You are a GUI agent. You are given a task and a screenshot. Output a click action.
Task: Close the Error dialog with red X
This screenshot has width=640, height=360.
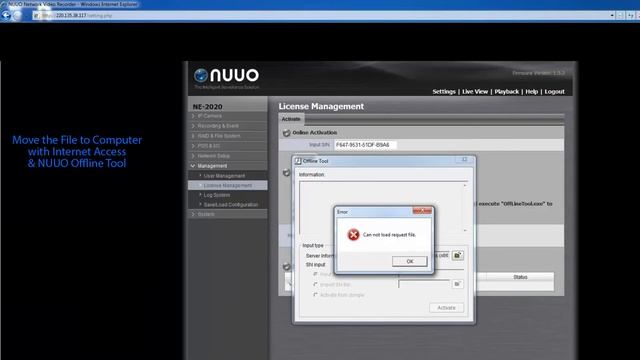click(x=422, y=211)
